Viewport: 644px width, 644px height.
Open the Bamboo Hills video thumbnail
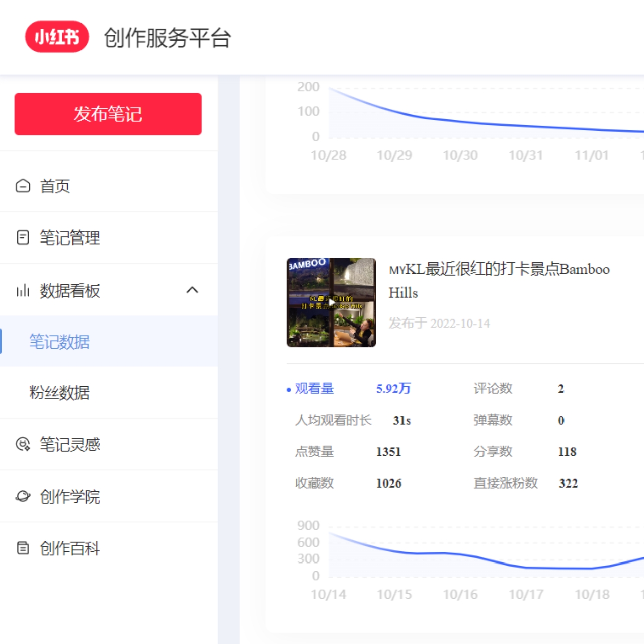pos(331,302)
